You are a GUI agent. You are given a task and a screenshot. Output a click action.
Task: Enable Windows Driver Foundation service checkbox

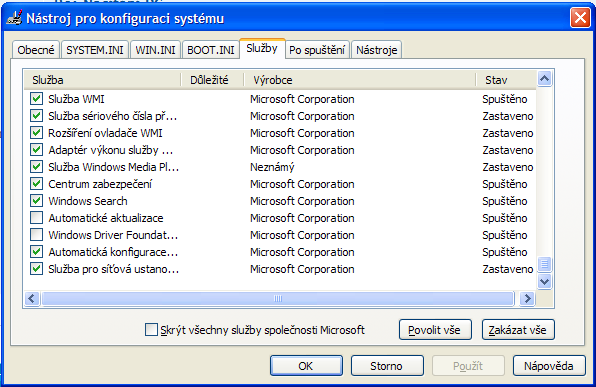click(36, 235)
